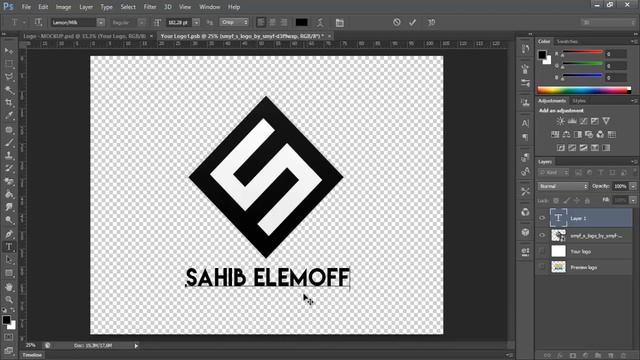The height and width of the screenshot is (360, 640).
Task: Open the Image menu
Action: 63,7
